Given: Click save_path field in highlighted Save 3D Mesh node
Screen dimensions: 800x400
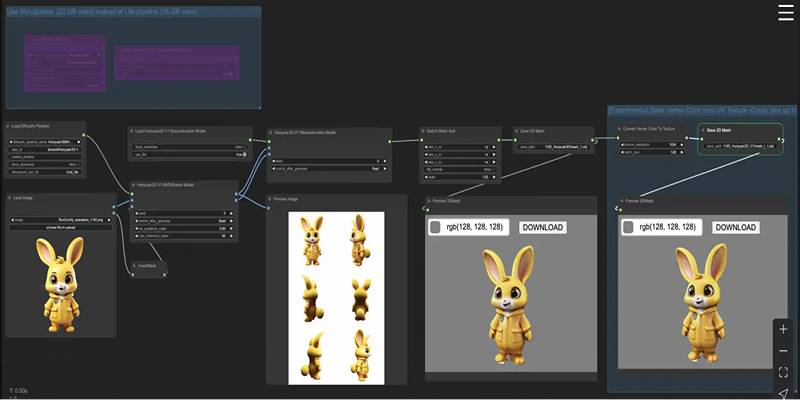Looking at the screenshot, I should (x=739, y=146).
